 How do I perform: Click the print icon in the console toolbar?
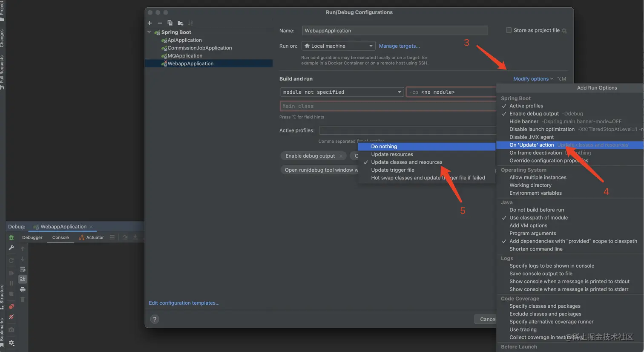(23, 290)
